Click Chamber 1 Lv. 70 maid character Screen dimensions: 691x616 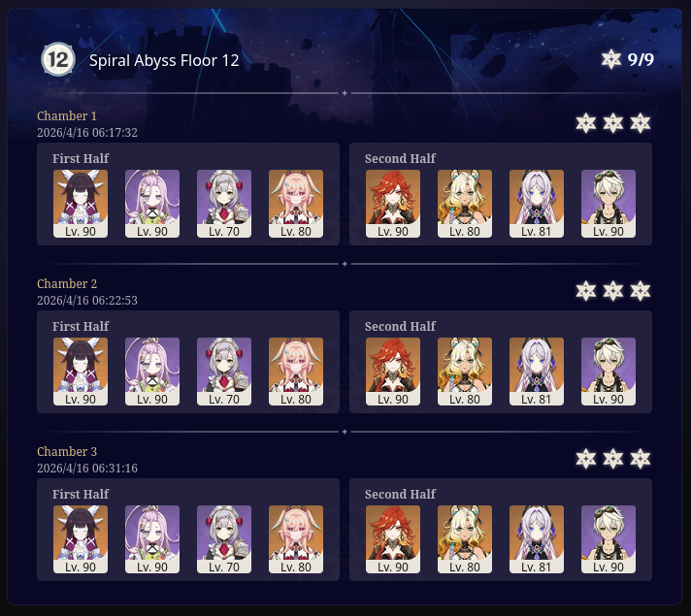[x=224, y=204]
